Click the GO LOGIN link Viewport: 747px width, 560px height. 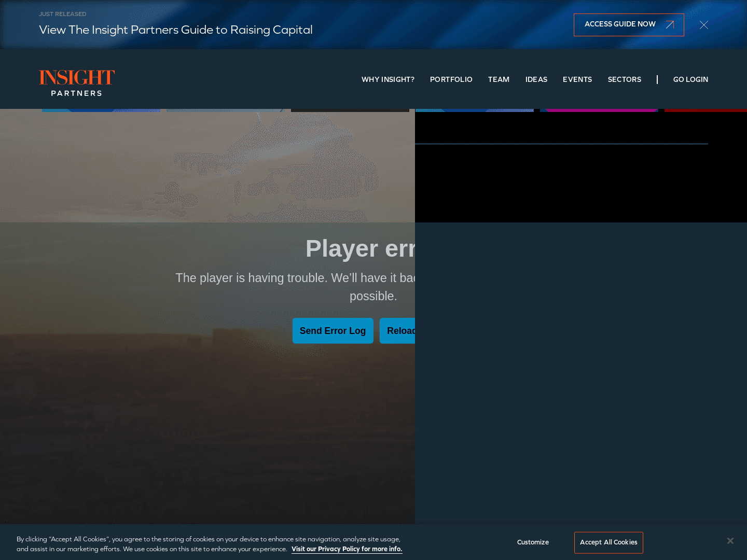690,79
